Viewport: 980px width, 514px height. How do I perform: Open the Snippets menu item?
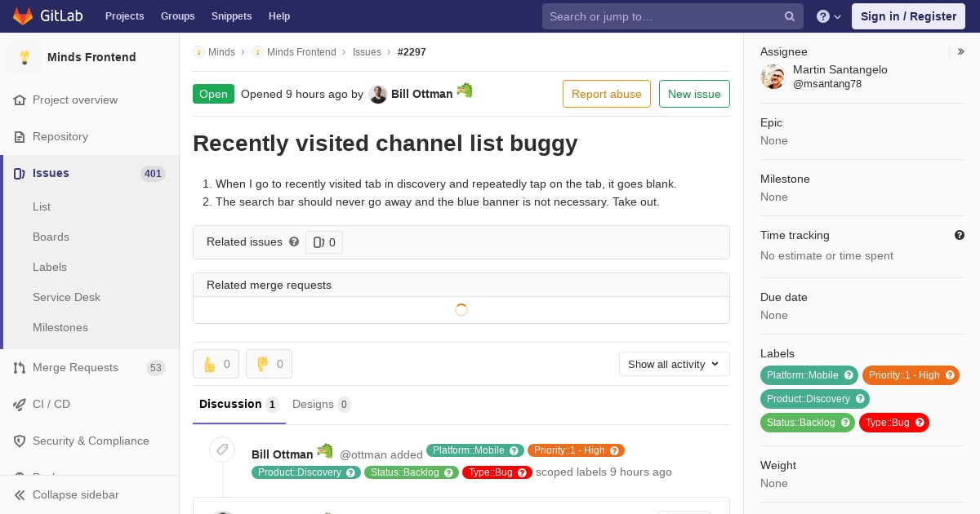(231, 16)
